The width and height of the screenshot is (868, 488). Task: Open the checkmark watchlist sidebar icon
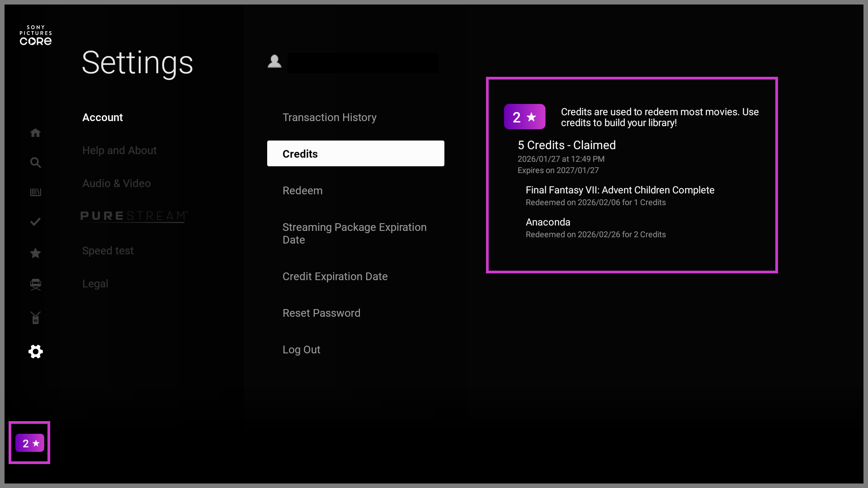coord(35,222)
